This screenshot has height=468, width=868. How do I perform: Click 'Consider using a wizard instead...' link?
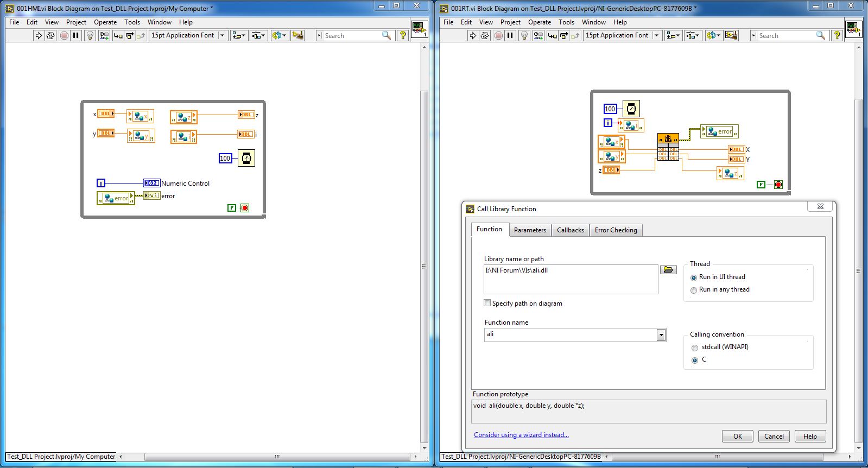click(x=521, y=435)
